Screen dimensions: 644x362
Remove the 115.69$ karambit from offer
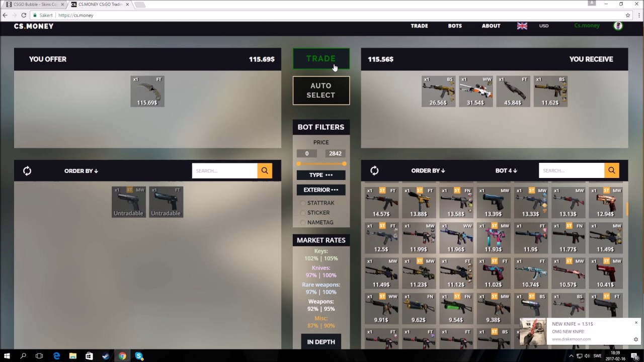pyautogui.click(x=147, y=92)
